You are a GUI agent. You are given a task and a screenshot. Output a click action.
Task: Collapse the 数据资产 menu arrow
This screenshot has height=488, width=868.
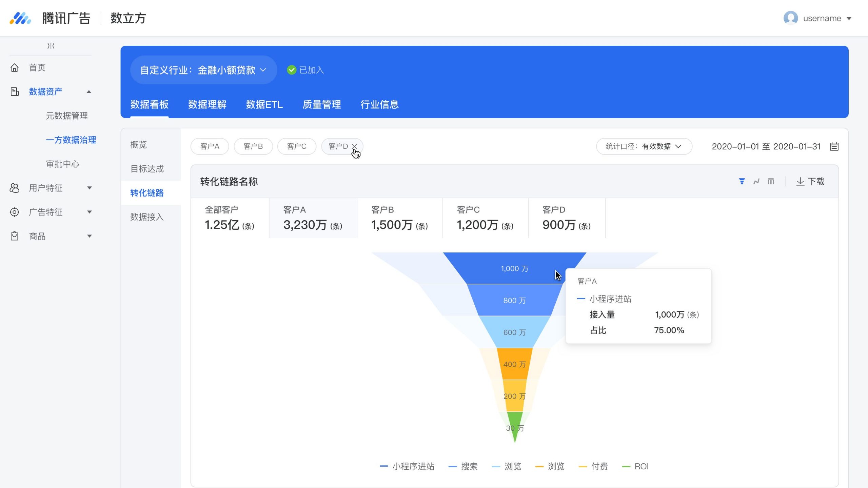point(89,91)
